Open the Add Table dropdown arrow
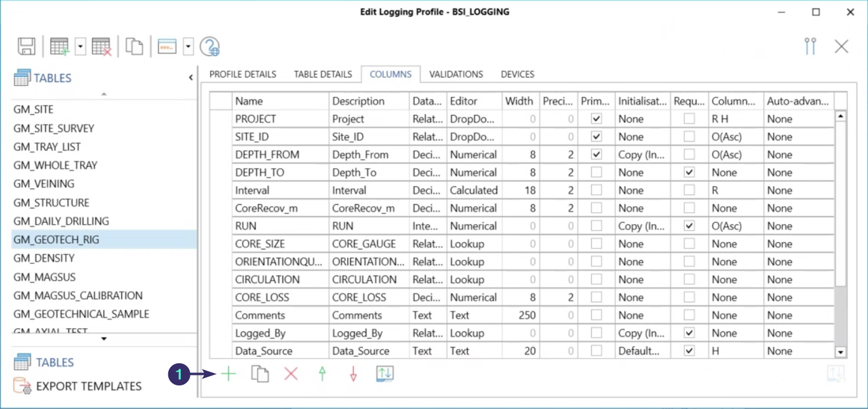 pos(79,46)
